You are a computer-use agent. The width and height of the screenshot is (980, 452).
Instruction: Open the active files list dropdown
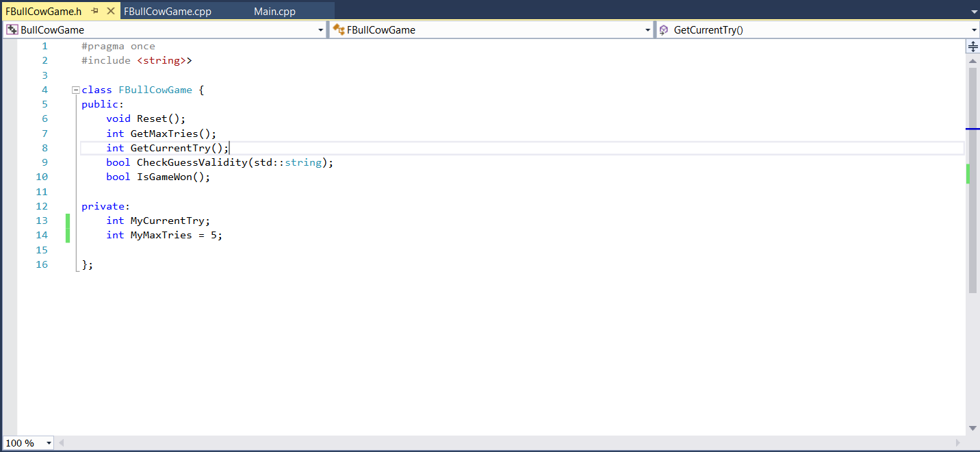tap(975, 10)
